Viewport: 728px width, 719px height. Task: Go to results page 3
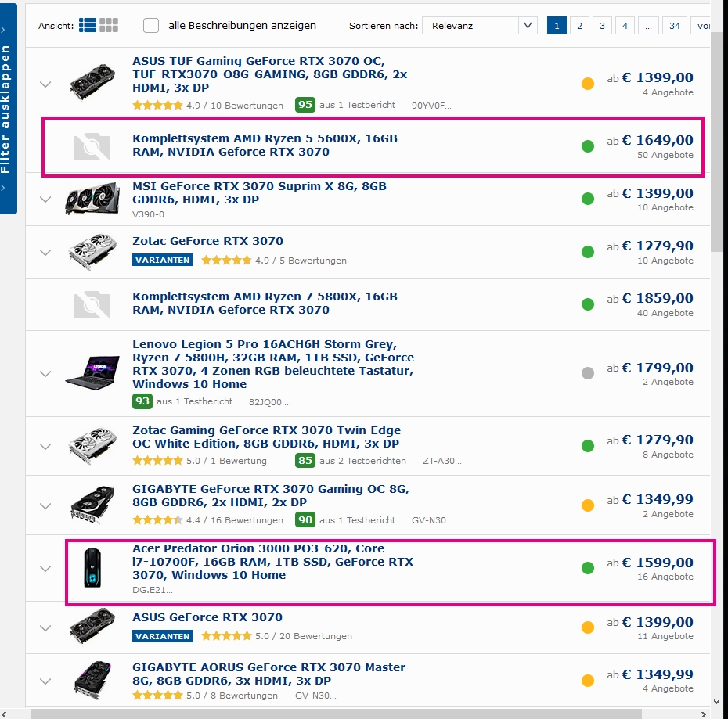(602, 26)
